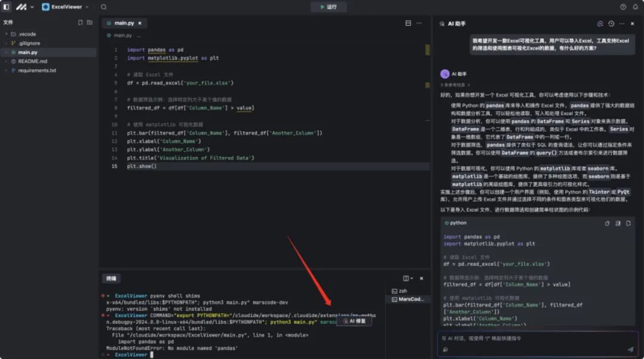Viewport: 644px width, 359px height.
Task: Click the ModuleNotFoundError line in terminal
Action: (172, 348)
